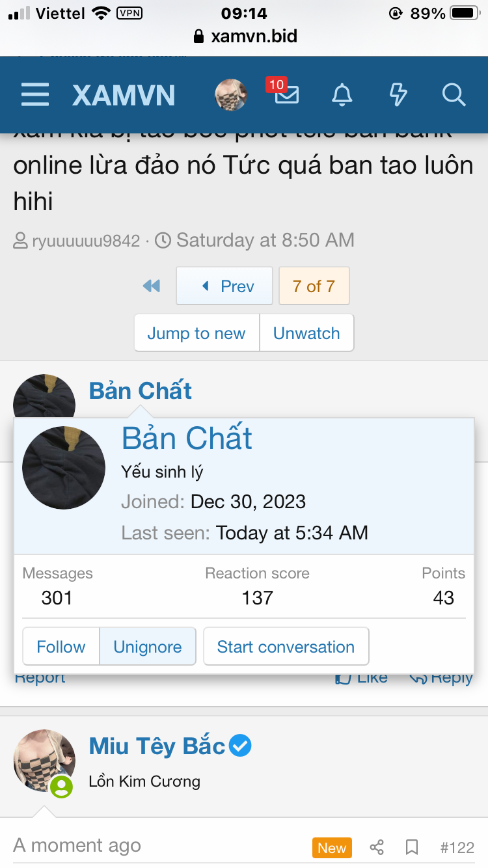Tap the xamvn.bid address bar

245,36
